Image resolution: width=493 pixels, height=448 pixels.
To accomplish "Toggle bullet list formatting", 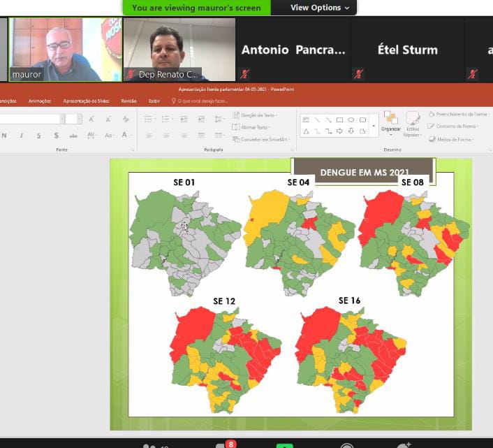I will coord(149,119).
